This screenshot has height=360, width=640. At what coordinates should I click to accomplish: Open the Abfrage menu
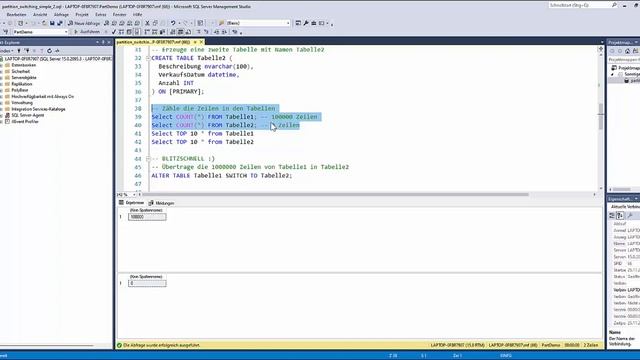click(61, 15)
